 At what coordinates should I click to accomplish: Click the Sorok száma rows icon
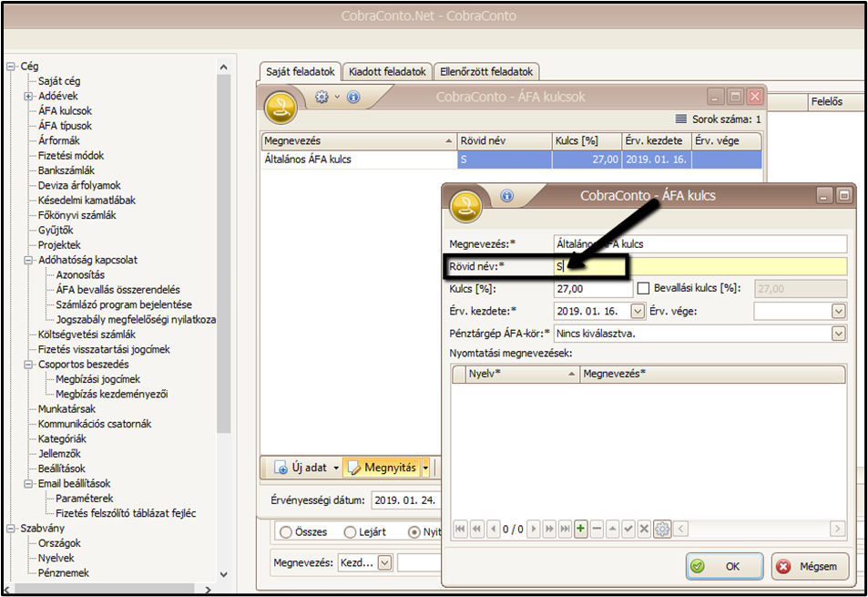[x=681, y=119]
